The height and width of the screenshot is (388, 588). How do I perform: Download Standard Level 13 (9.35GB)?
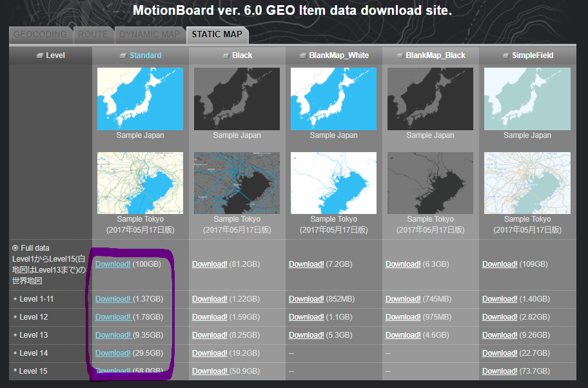(x=113, y=335)
